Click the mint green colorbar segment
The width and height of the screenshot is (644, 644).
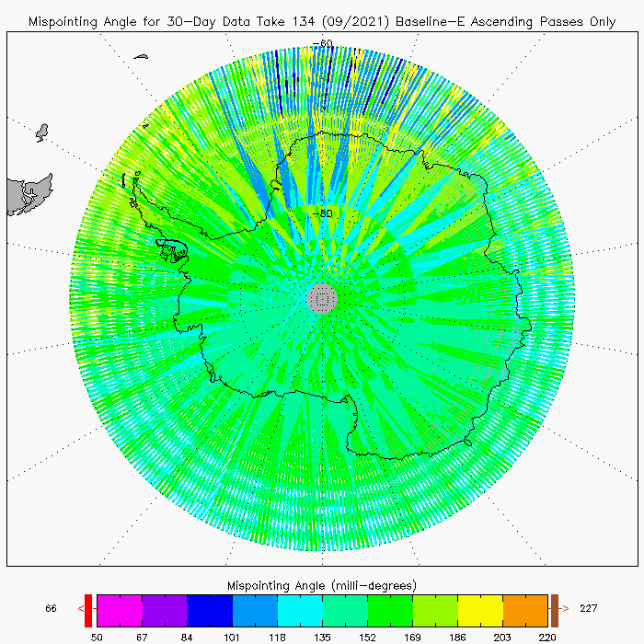(345, 610)
